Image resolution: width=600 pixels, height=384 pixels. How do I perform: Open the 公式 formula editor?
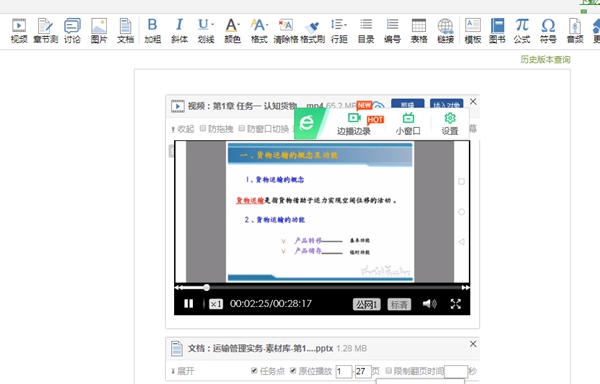[x=522, y=30]
